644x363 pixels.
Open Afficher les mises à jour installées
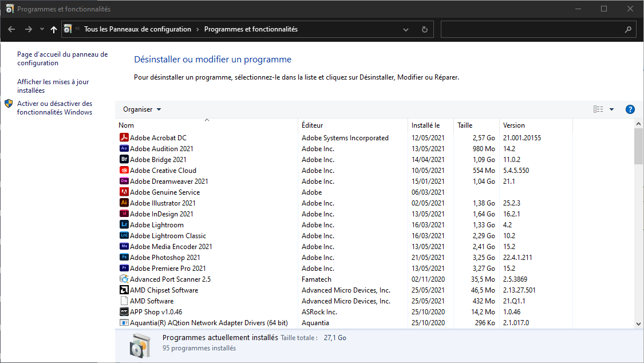[x=53, y=86]
